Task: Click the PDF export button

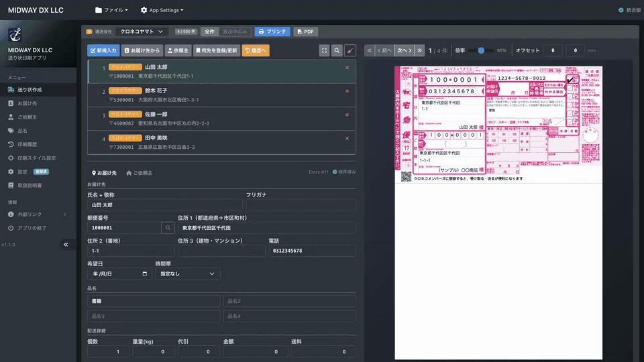Action: 306,32
